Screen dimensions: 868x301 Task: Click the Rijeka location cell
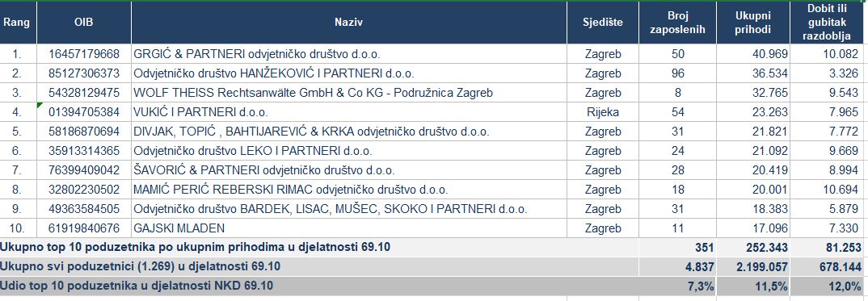tap(603, 112)
